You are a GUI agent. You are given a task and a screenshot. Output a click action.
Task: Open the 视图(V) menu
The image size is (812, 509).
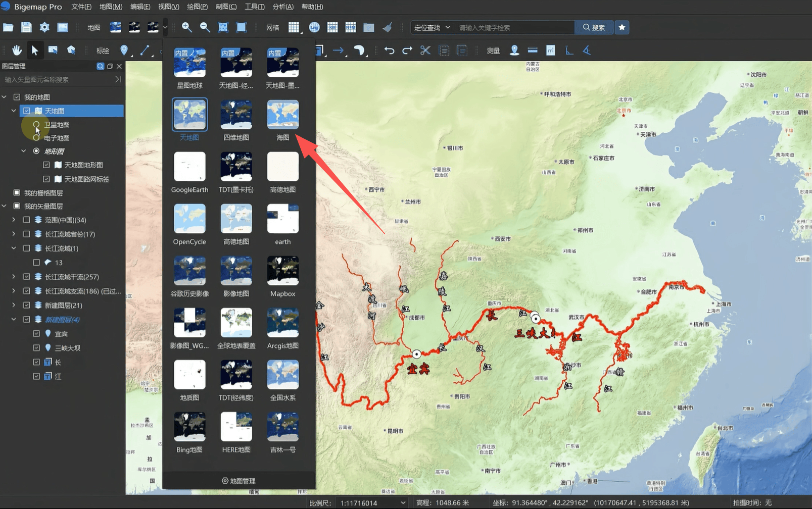169,7
